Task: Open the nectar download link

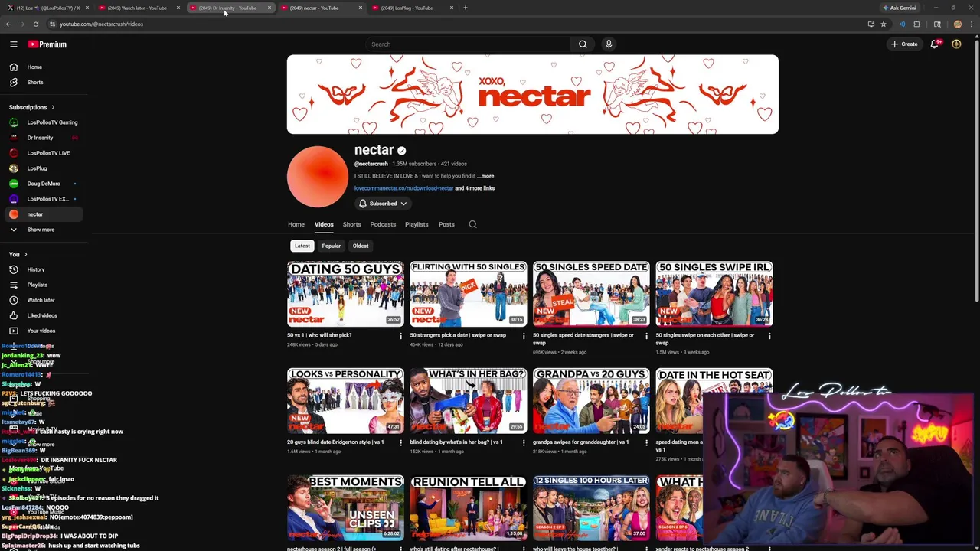Action: [403, 188]
